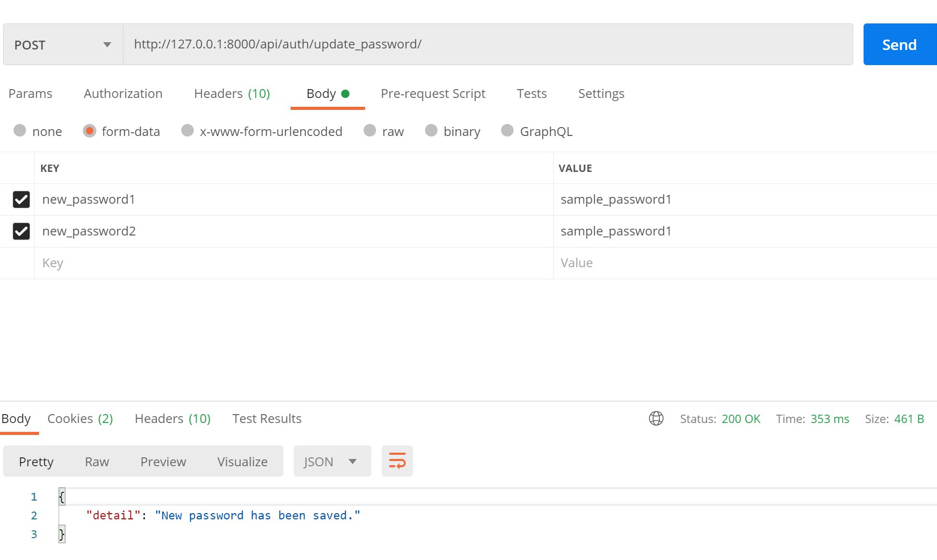Image resolution: width=937 pixels, height=560 pixels.
Task: Switch to the Authorization tab
Action: [123, 94]
